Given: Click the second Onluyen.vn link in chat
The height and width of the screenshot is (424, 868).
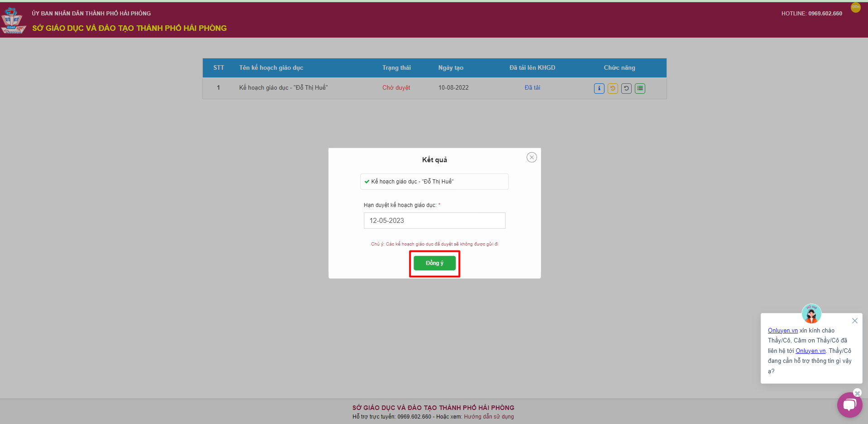Looking at the screenshot, I should (x=810, y=351).
